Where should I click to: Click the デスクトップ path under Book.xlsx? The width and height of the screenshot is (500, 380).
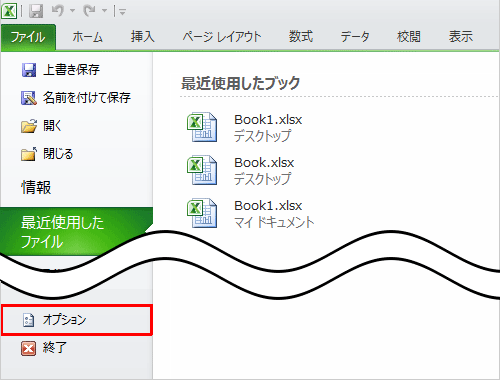click(x=262, y=179)
